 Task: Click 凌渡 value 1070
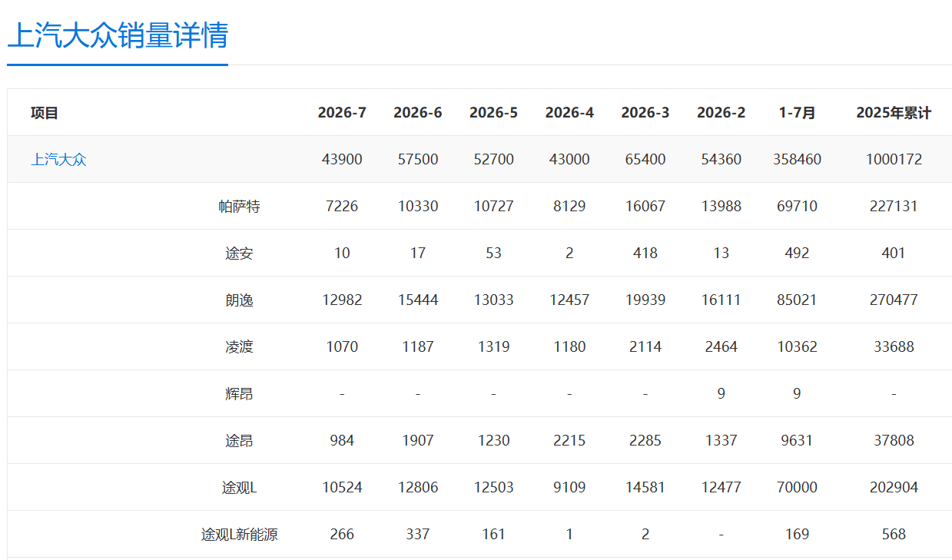pyautogui.click(x=342, y=347)
